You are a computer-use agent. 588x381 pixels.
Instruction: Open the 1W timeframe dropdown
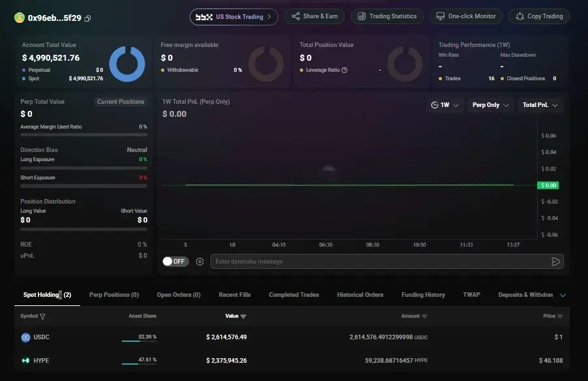click(445, 105)
